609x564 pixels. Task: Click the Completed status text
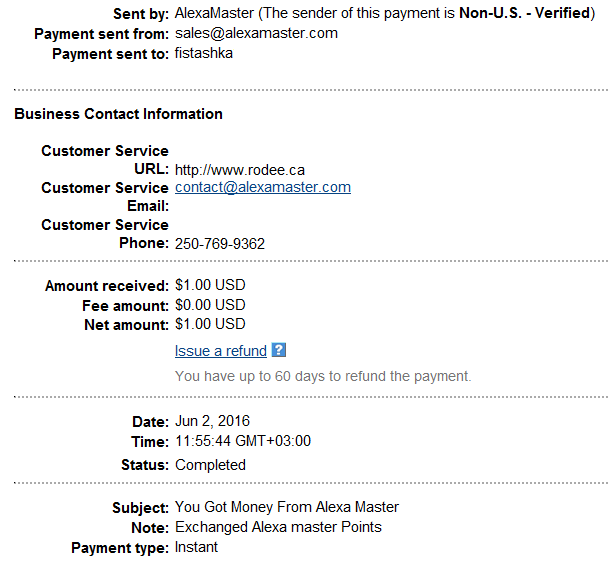(210, 465)
